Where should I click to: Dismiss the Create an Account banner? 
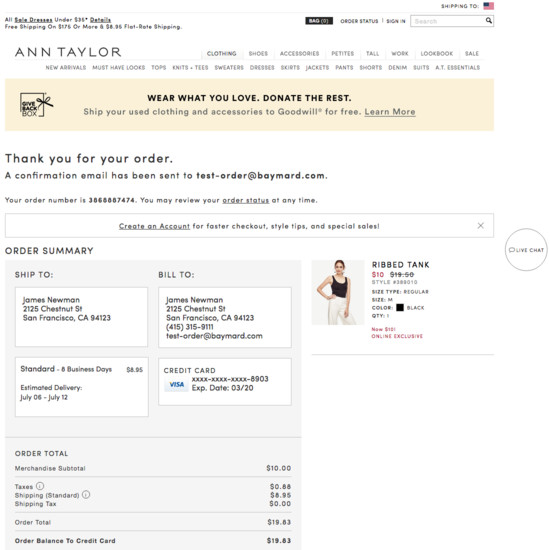481,226
